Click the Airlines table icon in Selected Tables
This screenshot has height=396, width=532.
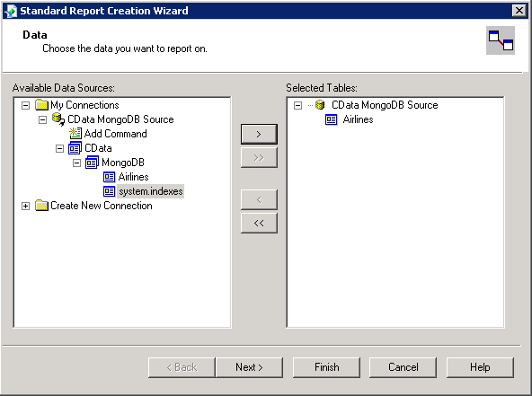tap(331, 119)
